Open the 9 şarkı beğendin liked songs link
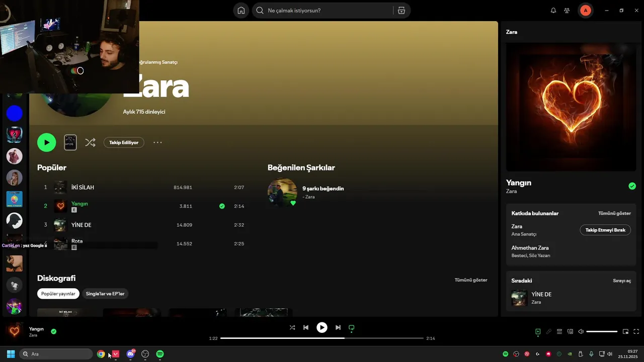 (323, 189)
